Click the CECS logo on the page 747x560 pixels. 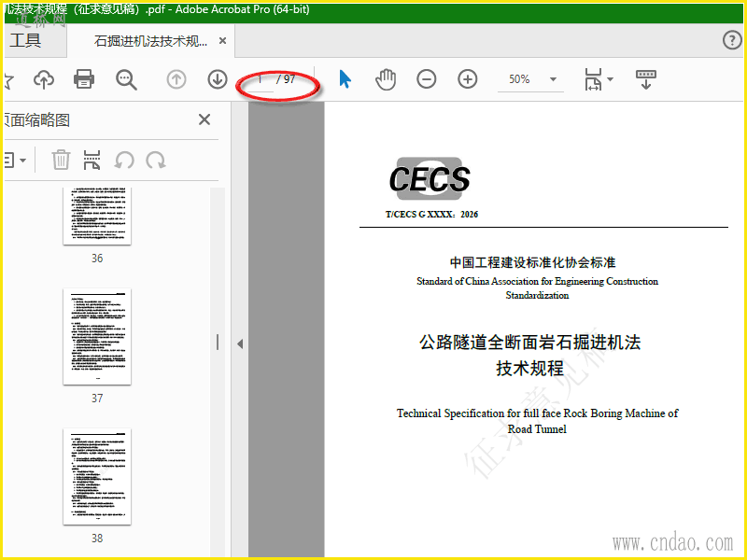(x=430, y=178)
